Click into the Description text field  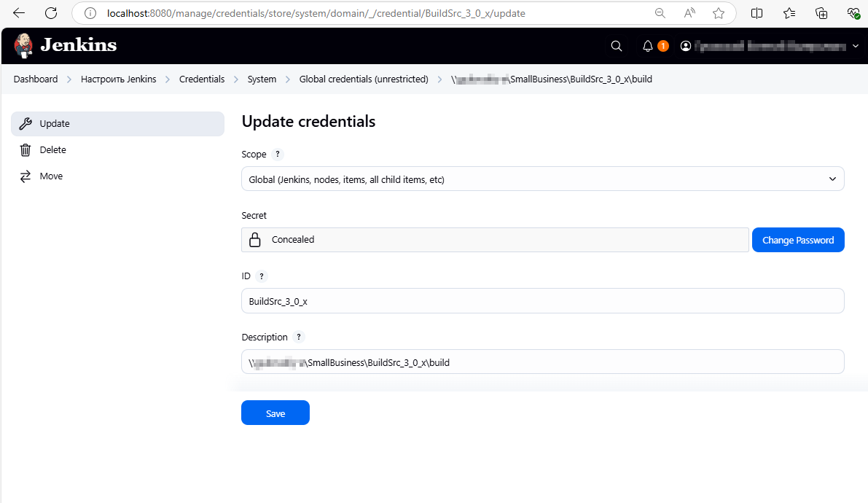542,362
